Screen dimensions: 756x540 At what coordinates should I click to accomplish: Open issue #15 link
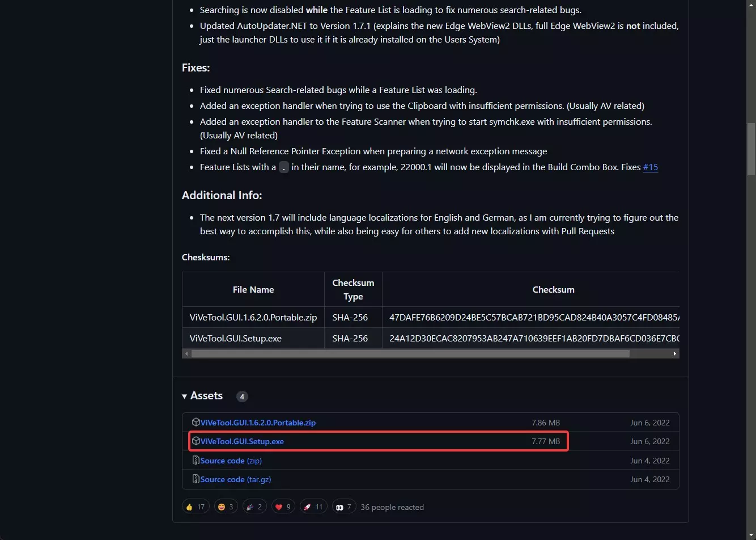pyautogui.click(x=651, y=167)
